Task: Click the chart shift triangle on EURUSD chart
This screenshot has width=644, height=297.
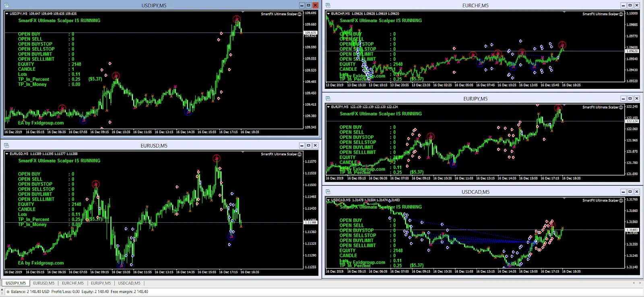Action: coord(243,152)
